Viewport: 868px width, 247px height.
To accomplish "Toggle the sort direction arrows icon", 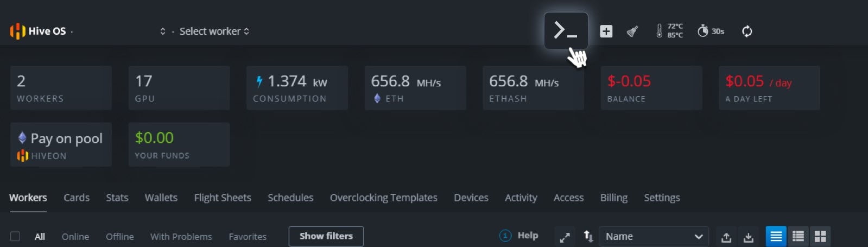I will [588, 236].
